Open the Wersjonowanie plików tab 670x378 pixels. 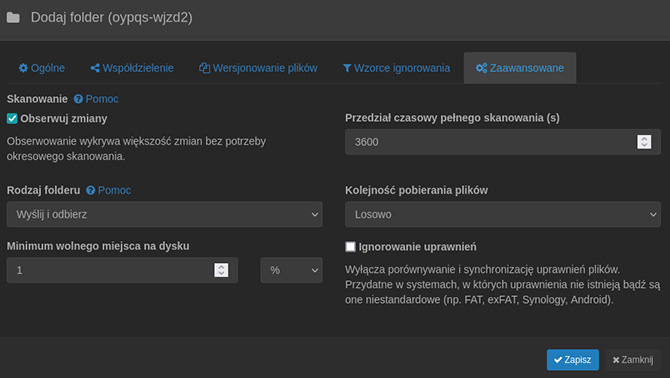click(258, 68)
